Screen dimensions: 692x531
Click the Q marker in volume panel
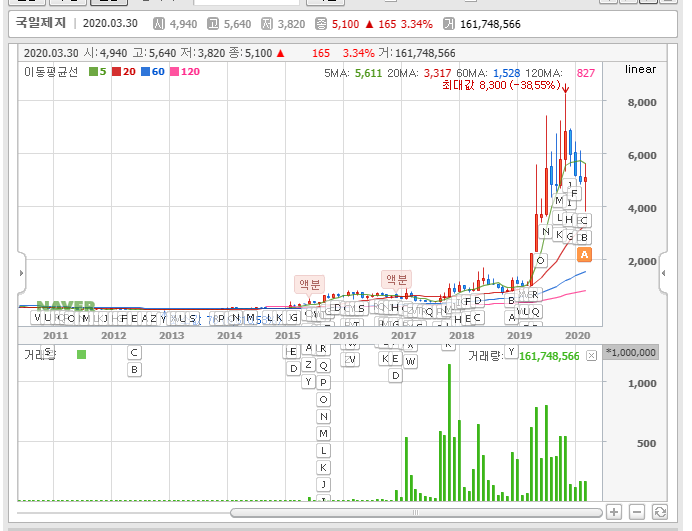(x=323, y=366)
